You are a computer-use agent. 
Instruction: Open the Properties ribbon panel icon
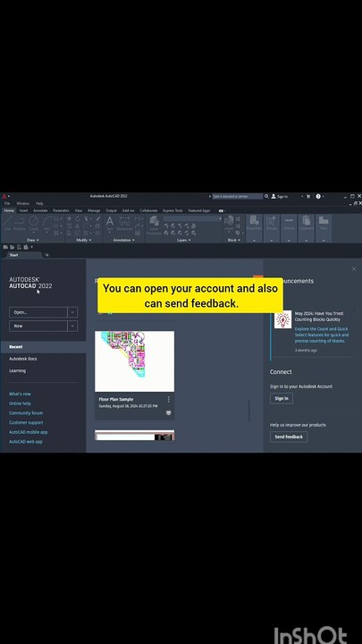tap(254, 224)
